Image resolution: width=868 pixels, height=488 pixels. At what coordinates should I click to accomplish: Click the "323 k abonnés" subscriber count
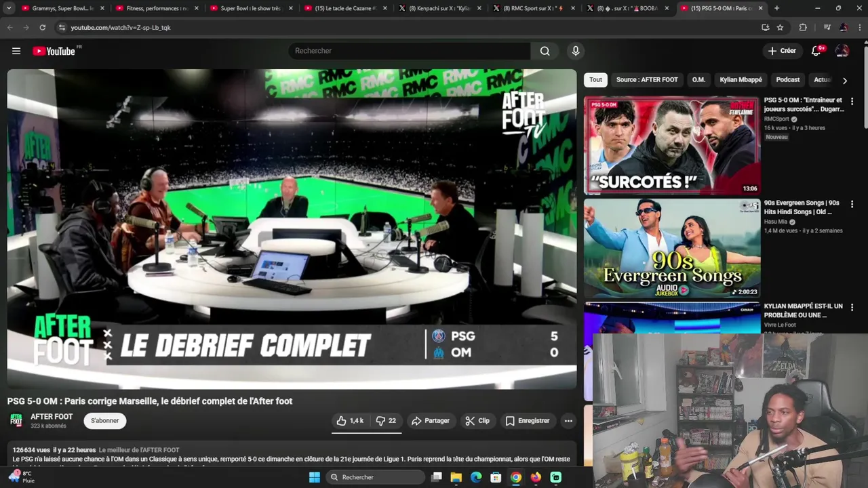click(x=48, y=426)
